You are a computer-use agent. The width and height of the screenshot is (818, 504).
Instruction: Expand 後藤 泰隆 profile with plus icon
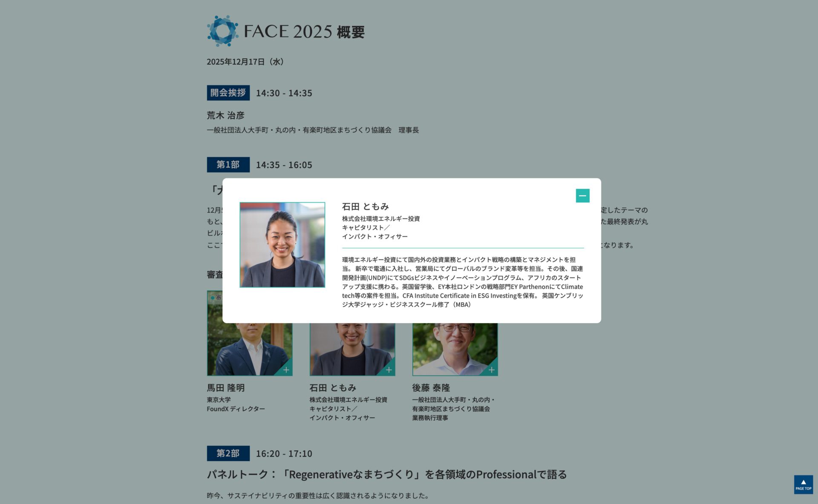[492, 369]
